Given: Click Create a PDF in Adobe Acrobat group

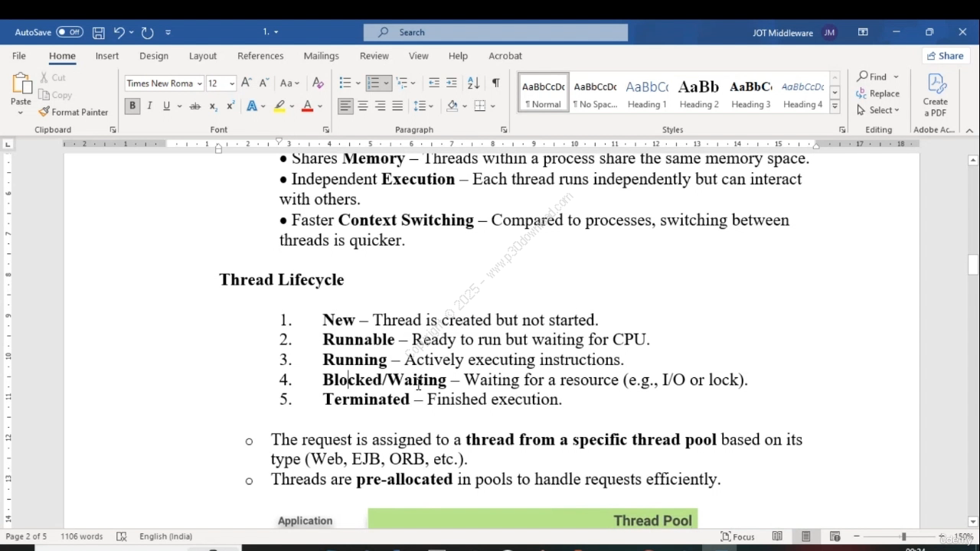Looking at the screenshot, I should point(935,94).
